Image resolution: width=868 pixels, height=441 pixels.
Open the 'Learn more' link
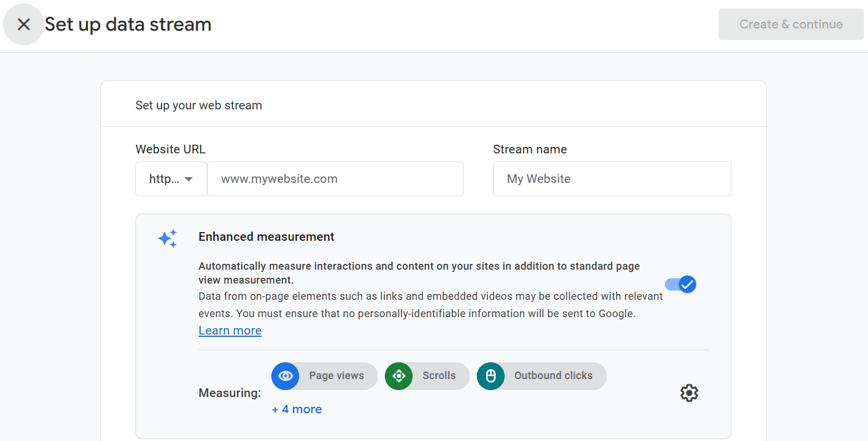point(230,330)
